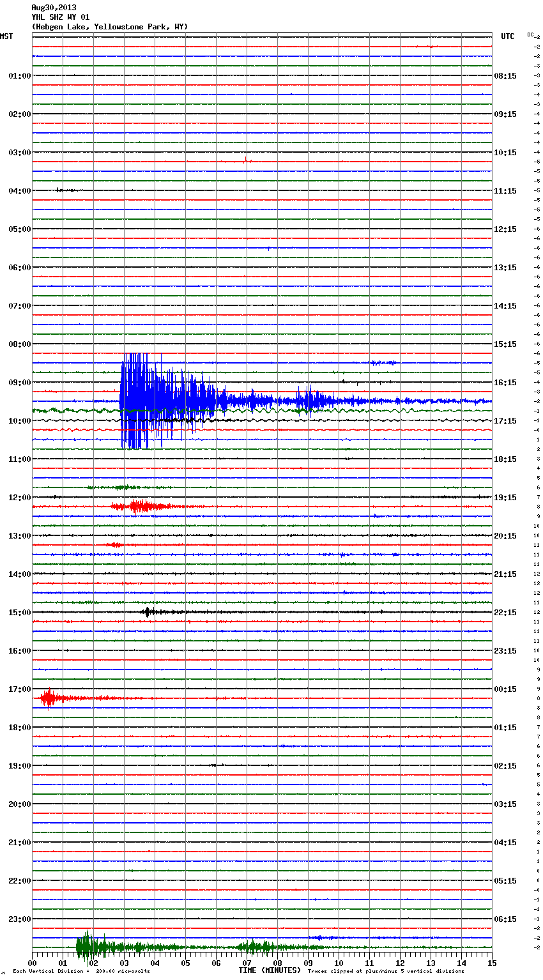The height and width of the screenshot is (980, 543).
Task: Click the date label Aug30,2013
Action: (x=54, y=8)
